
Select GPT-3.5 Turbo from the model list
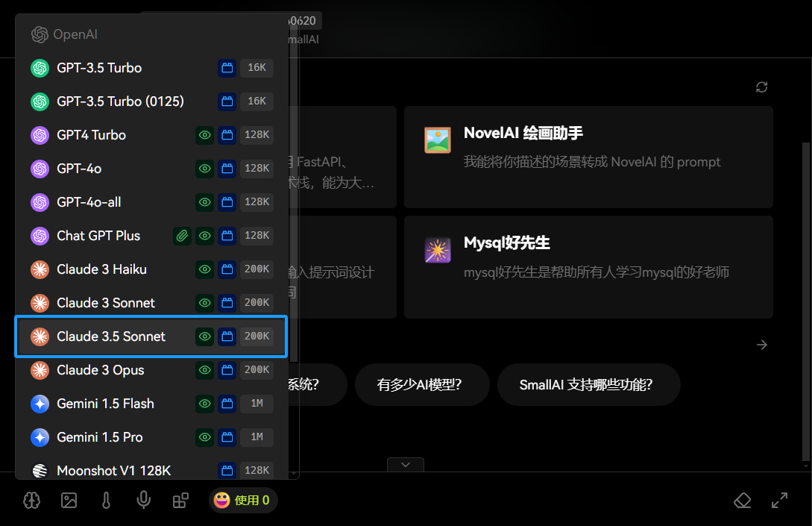tap(151, 68)
